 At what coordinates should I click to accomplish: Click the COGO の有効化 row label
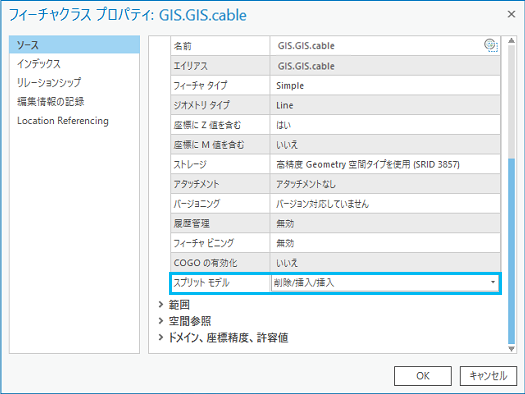click(205, 263)
